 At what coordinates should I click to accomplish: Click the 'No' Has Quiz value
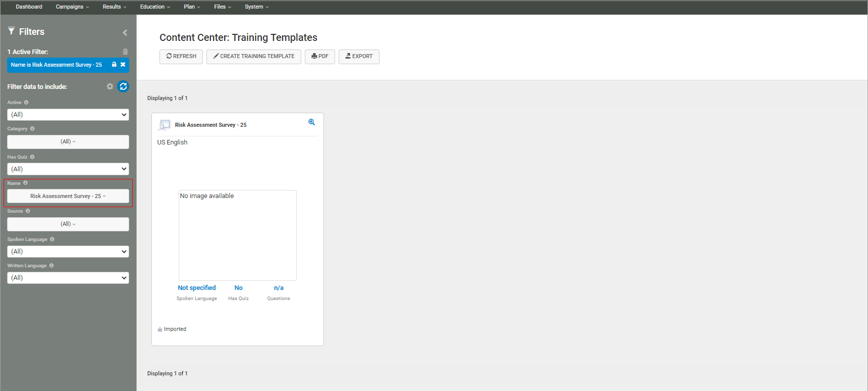tap(239, 288)
